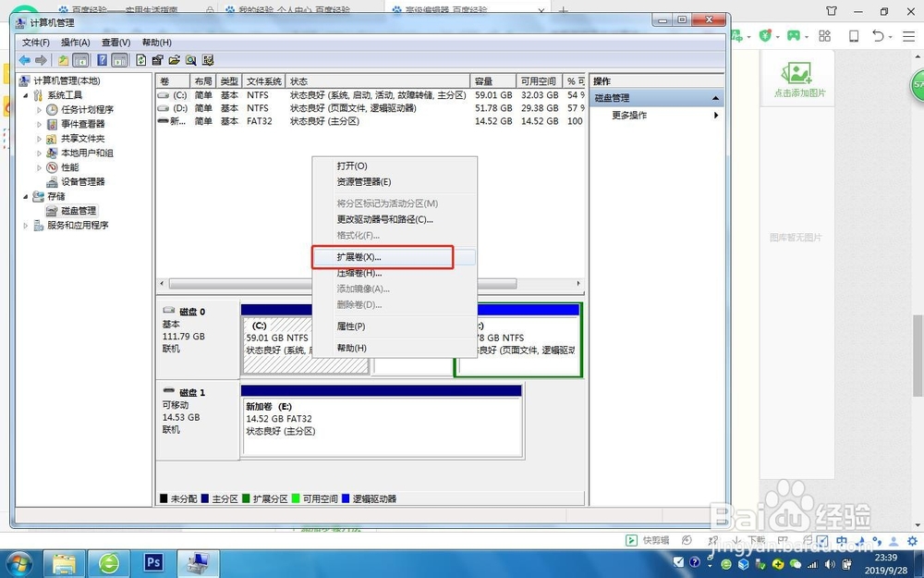Screen dimensions: 924x578
Task: Click the volume speaker tray icon
Action: tap(831, 564)
